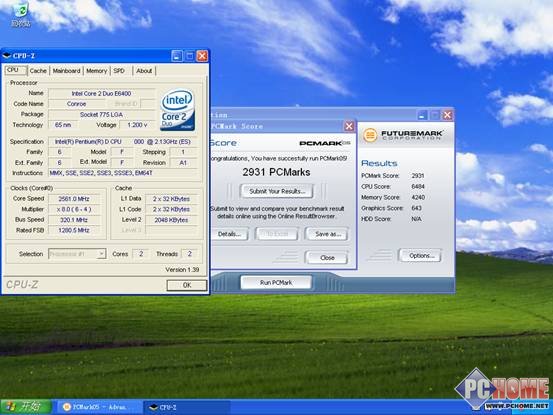Click the Stepping value field

183,152
